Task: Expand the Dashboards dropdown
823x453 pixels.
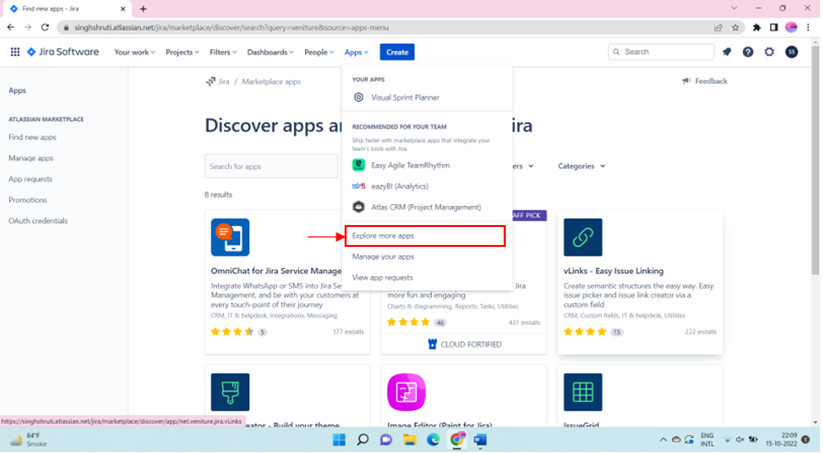Action: click(x=271, y=52)
